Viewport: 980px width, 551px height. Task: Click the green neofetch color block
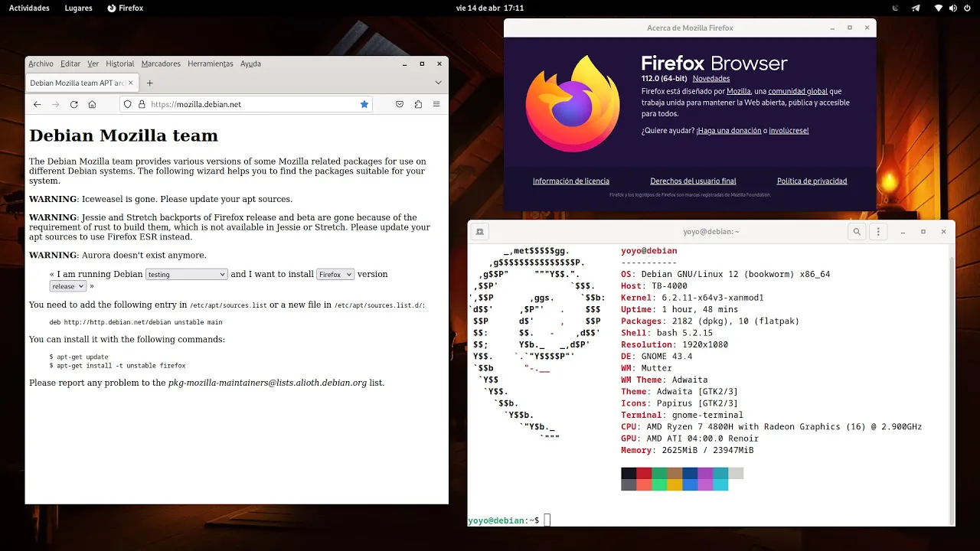[x=659, y=473]
